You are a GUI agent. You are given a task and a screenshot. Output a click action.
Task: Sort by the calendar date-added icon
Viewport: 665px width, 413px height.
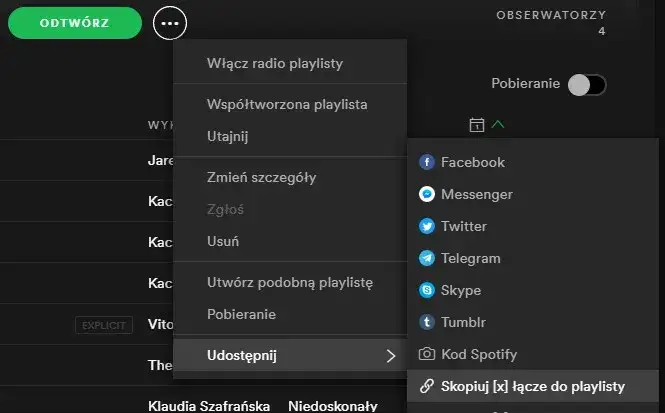477,125
